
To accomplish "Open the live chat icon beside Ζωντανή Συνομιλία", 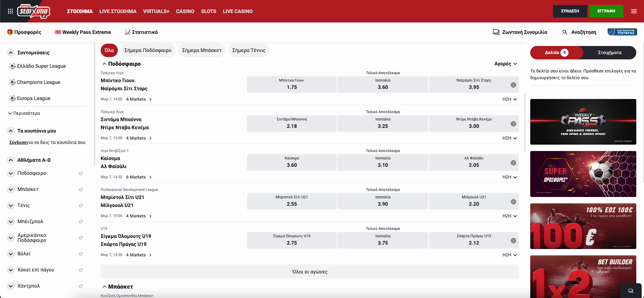I will 496,32.
